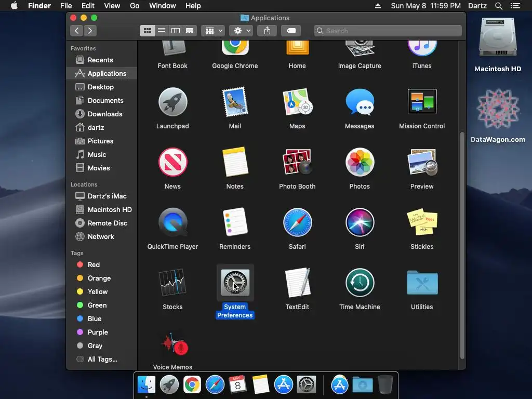
Task: Select Mission Control in Applications
Action: point(422,101)
